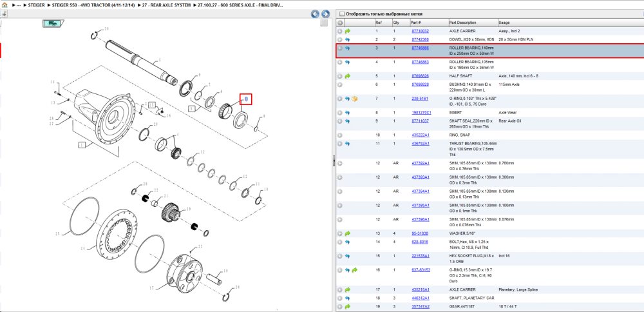Image resolution: width=644 pixels, height=312 pixels.
Task: Click the blue arrow icon on the THRUST BEARING row
Action: [x=348, y=144]
